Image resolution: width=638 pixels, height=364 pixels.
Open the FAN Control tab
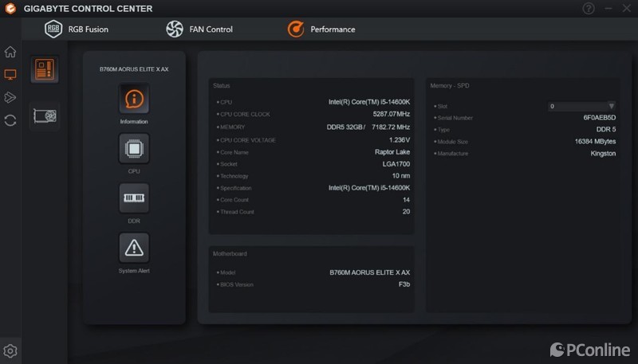[199, 29]
